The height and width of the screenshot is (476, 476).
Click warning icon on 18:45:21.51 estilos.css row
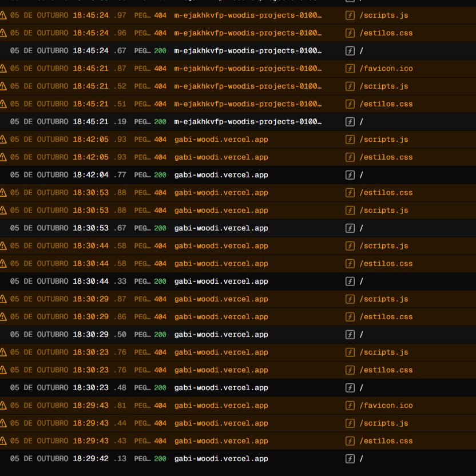coord(3,104)
